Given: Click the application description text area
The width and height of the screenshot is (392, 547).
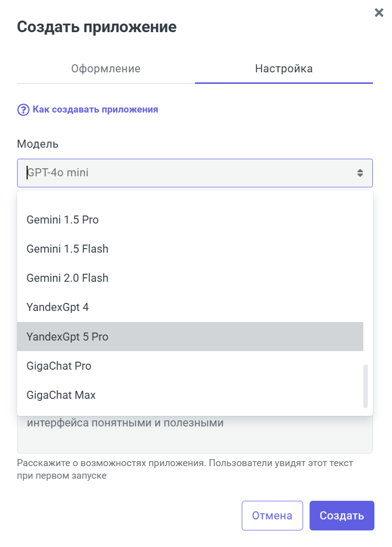Looking at the screenshot, I should pyautogui.click(x=195, y=434).
